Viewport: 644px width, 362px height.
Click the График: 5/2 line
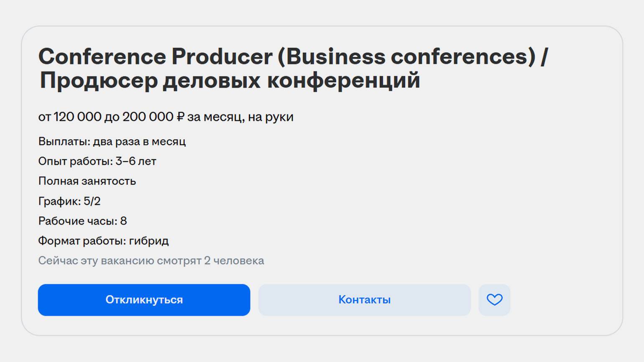click(69, 201)
